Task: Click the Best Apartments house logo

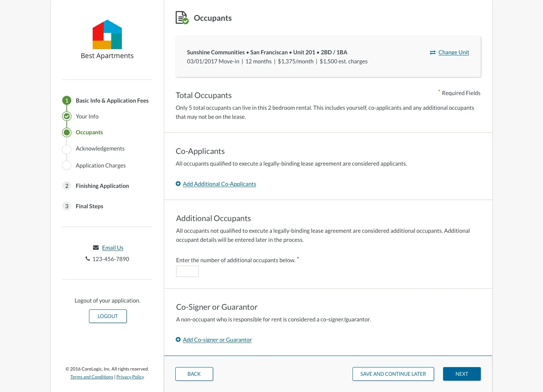Action: (x=107, y=34)
